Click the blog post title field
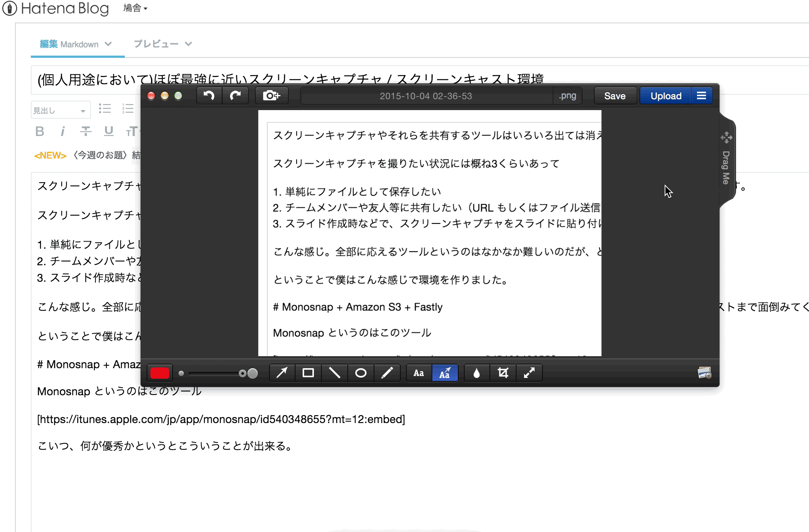809x532 pixels. pos(420,80)
